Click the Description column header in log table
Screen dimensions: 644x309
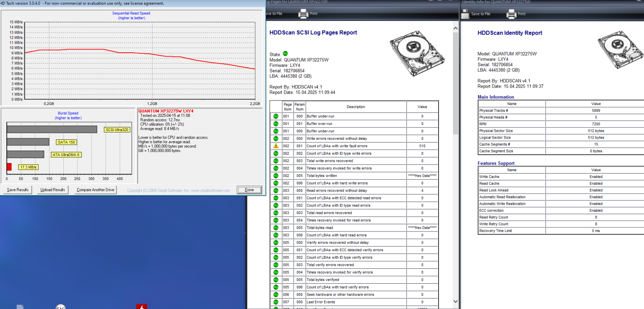[x=356, y=107]
